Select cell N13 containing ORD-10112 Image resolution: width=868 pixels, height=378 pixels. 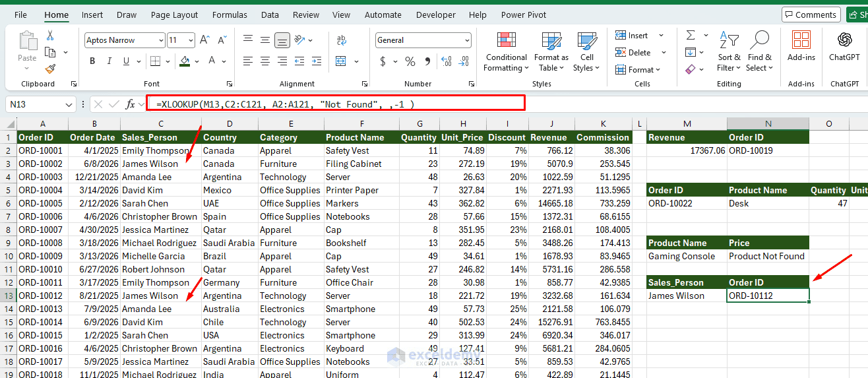[x=768, y=296]
